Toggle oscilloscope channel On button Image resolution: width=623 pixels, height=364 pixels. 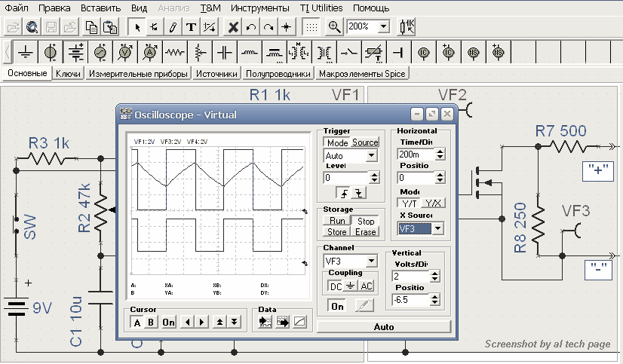(336, 307)
